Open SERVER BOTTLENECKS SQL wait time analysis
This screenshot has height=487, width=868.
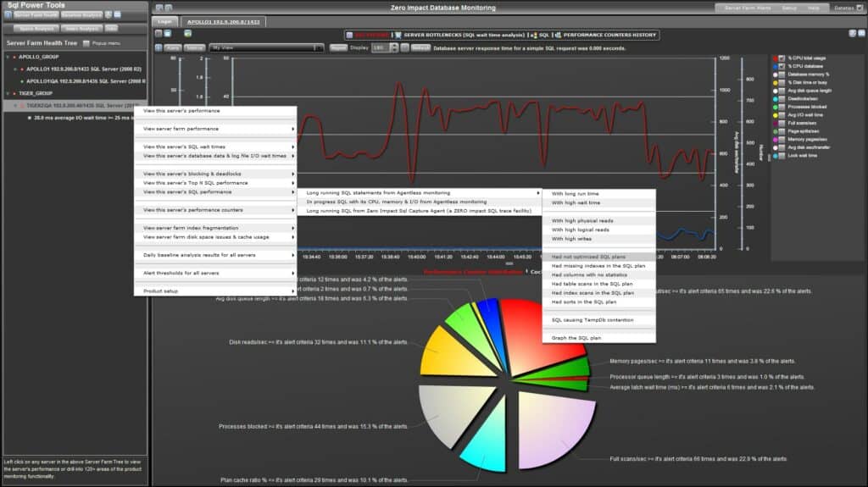[464, 35]
